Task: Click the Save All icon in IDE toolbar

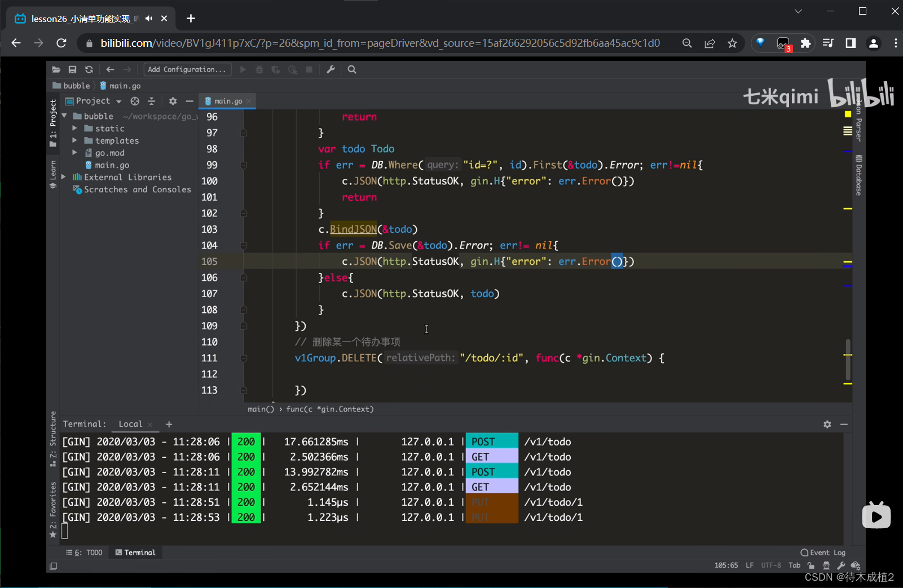Action: pos(72,69)
